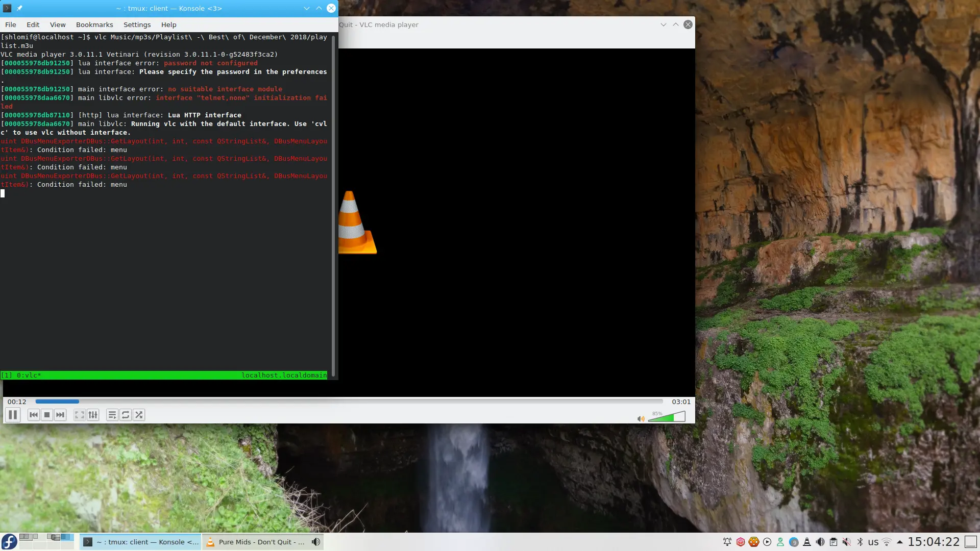
Task: Switch keyboard layout 'us' indicator
Action: tap(873, 542)
